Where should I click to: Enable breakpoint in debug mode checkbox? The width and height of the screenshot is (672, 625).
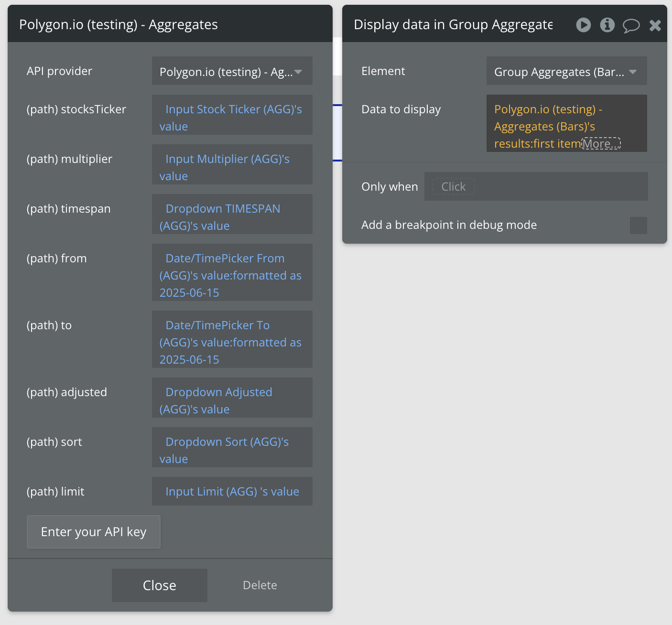(x=638, y=226)
